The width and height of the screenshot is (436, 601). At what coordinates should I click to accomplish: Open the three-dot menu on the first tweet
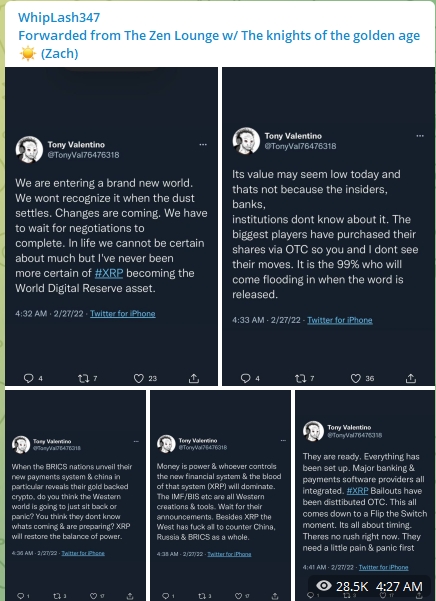(203, 145)
